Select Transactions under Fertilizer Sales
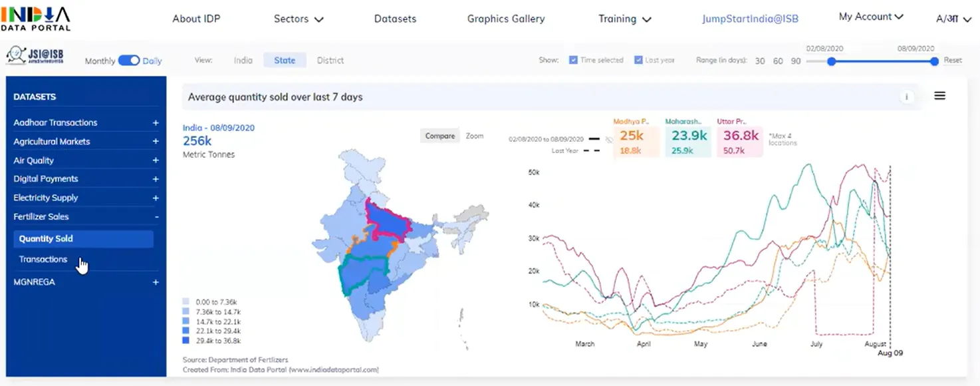The width and height of the screenshot is (980, 386). 43,259
